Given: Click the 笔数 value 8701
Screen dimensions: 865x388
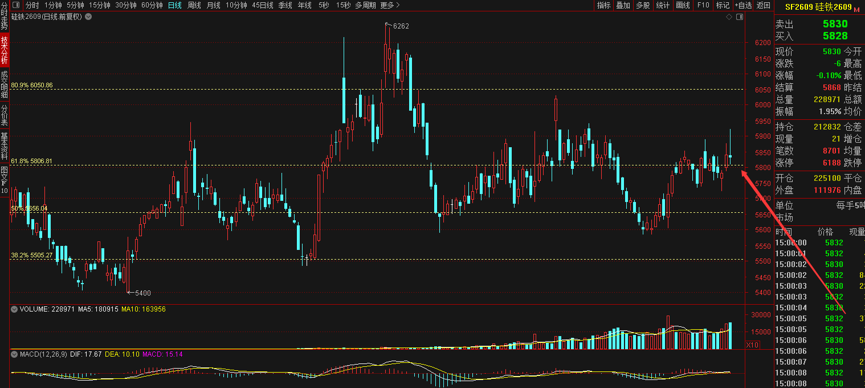Looking at the screenshot, I should click(x=832, y=150).
